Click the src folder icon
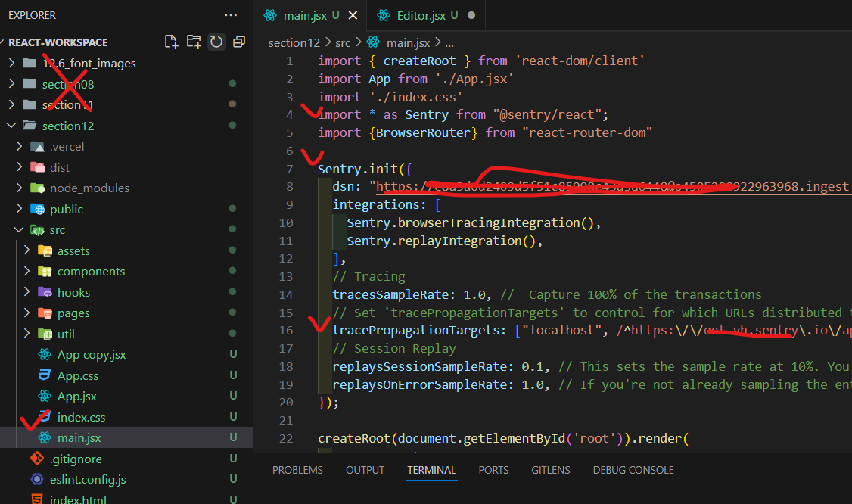 point(38,230)
